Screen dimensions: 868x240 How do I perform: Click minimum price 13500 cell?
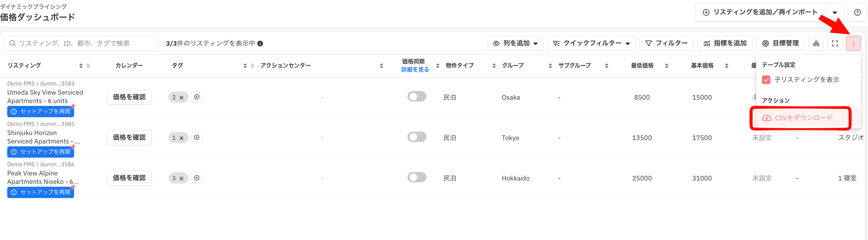[642, 138]
